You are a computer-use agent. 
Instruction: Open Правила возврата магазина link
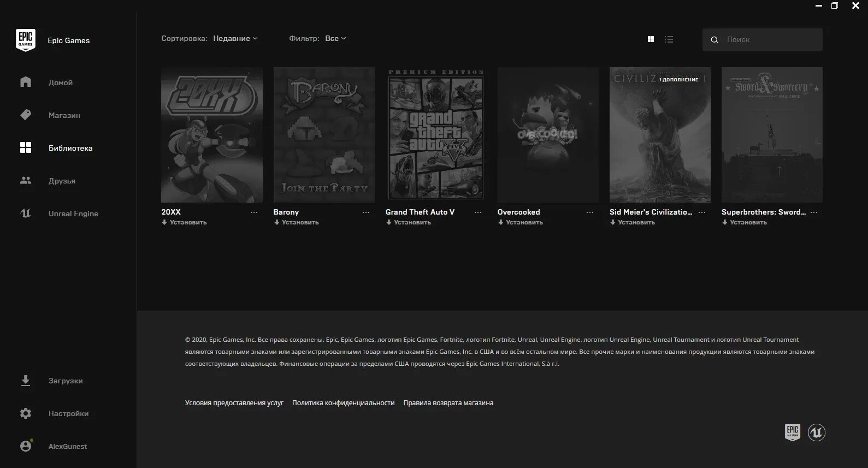(448, 403)
